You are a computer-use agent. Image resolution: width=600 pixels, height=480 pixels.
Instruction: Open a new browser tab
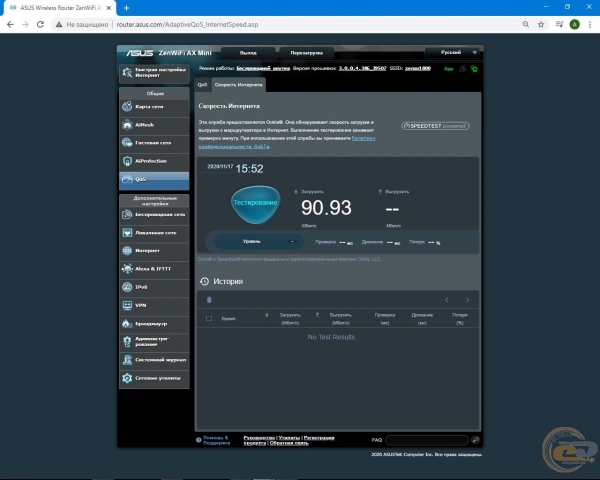pos(126,8)
